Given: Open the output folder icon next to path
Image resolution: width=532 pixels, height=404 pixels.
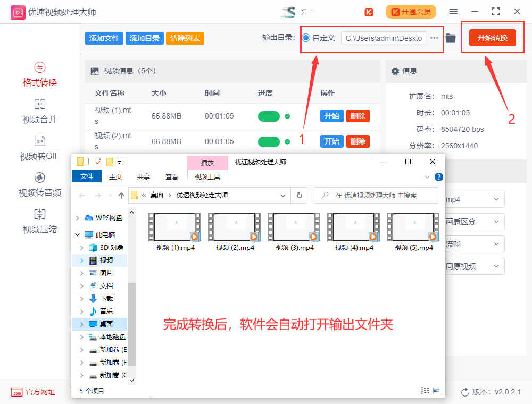Looking at the screenshot, I should (x=451, y=38).
